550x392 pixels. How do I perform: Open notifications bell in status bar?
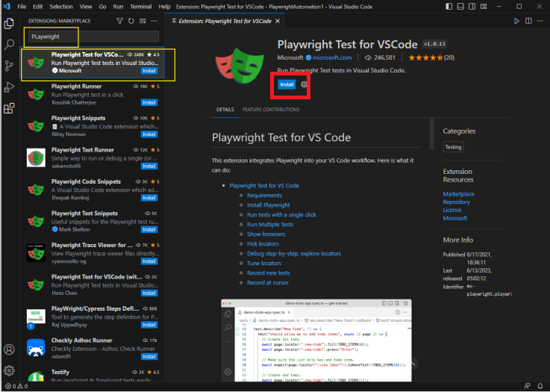pyautogui.click(x=540, y=386)
